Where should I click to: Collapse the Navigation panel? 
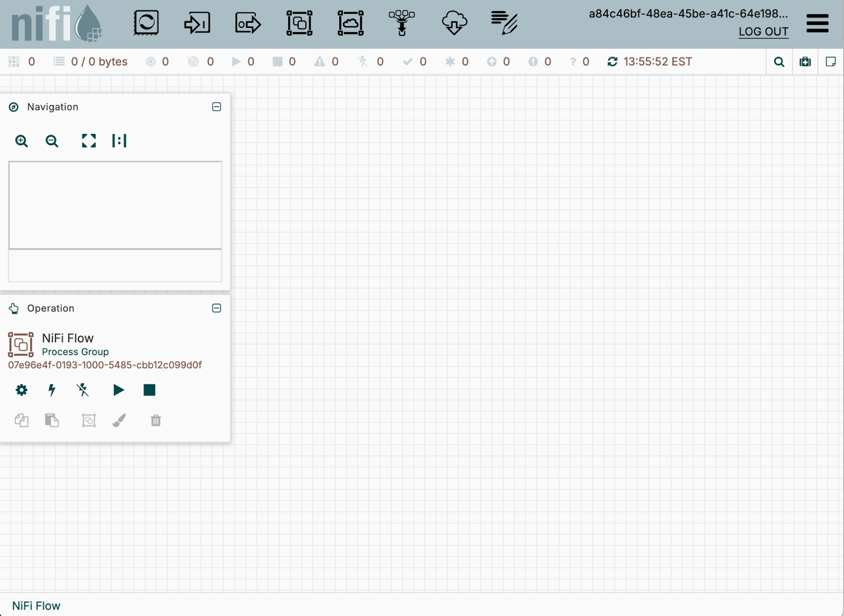(216, 107)
